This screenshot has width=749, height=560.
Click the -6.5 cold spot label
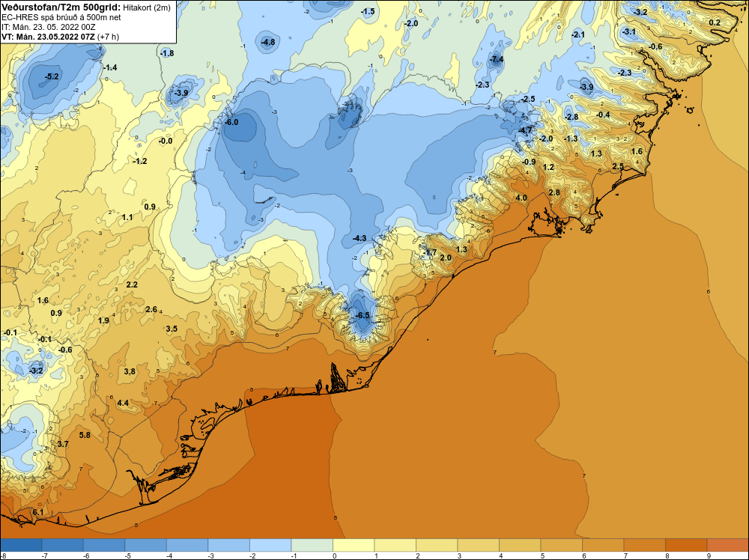(x=363, y=316)
